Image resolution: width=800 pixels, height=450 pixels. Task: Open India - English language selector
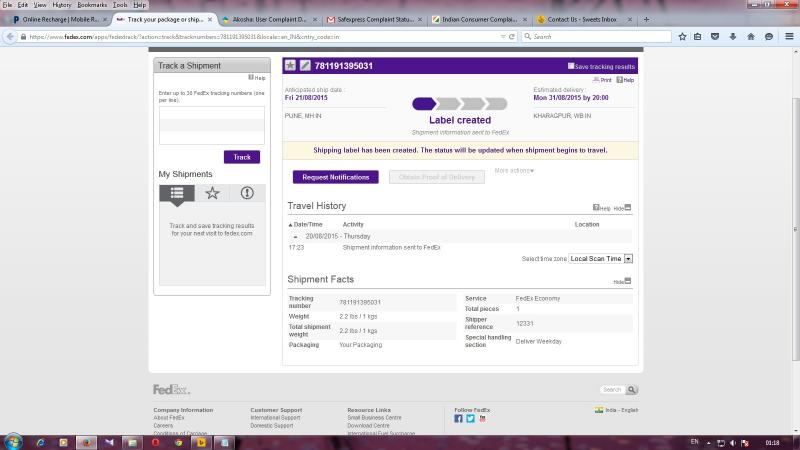[x=616, y=410]
